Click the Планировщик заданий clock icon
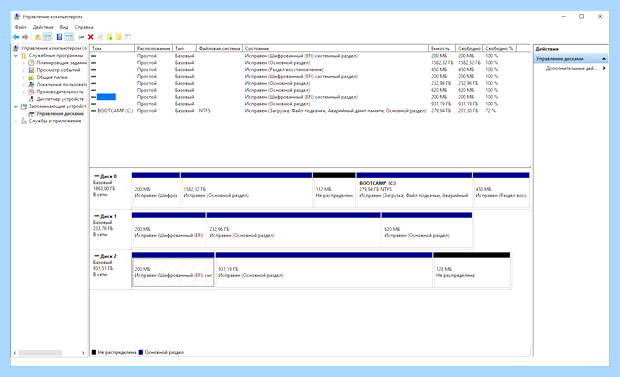The image size is (620, 377). 31,63
